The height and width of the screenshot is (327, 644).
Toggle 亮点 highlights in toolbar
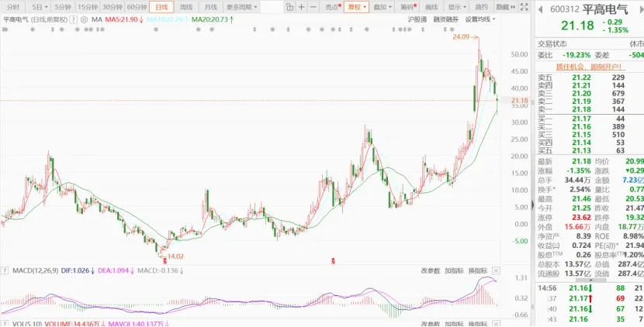point(332,7)
